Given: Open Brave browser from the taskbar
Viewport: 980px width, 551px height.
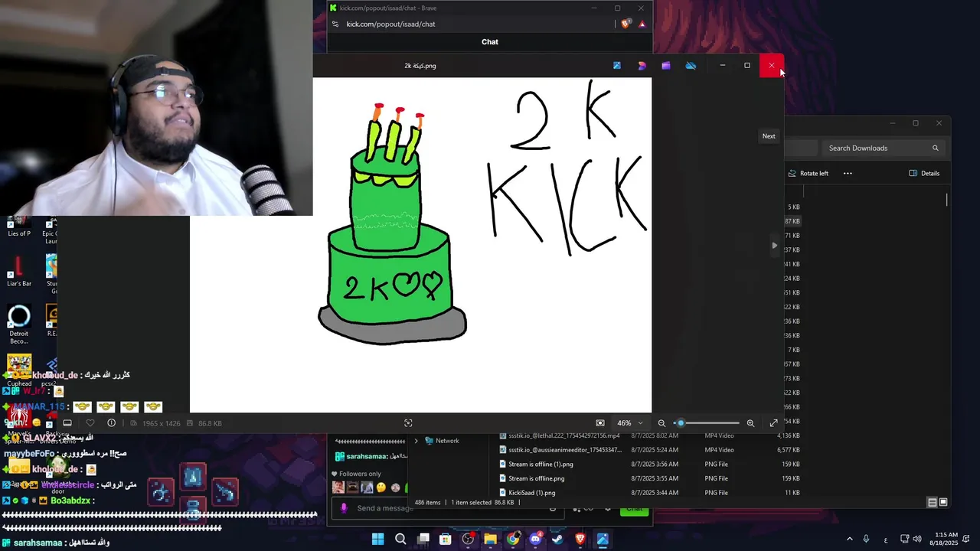Looking at the screenshot, I should 580,539.
